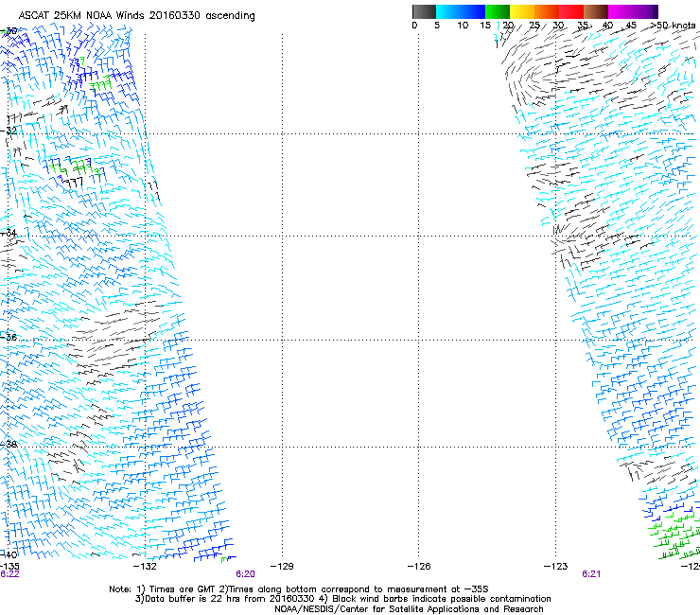Click the purple time label '6:21'
700x615 pixels.
tap(591, 574)
